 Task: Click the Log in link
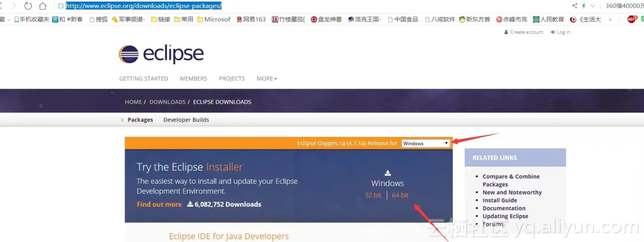click(x=560, y=32)
